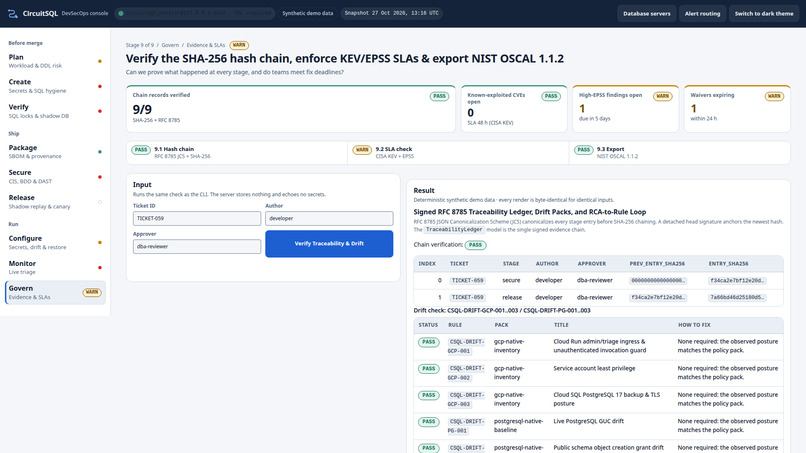Click the ENTRY_SHA256 column header
The image size is (806, 453).
point(728,264)
